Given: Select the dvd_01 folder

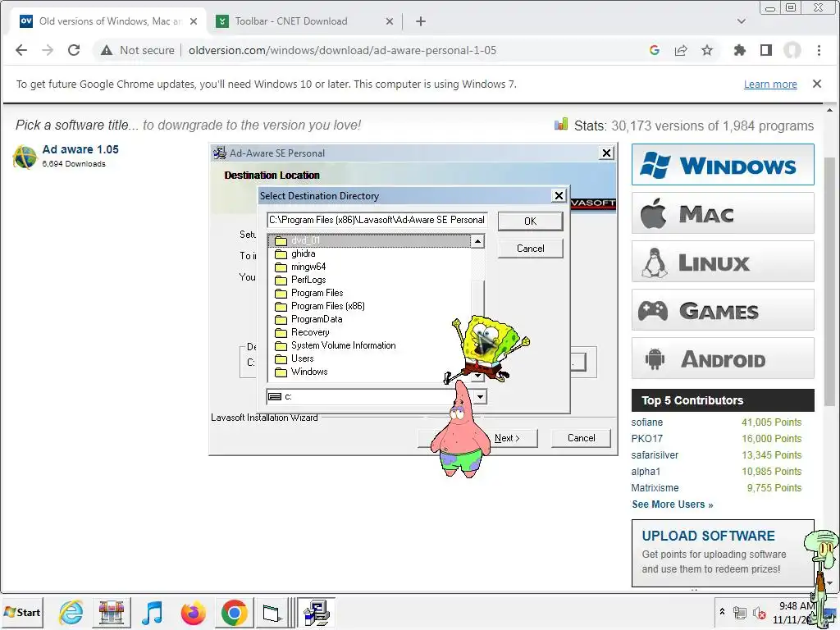Looking at the screenshot, I should pyautogui.click(x=370, y=241).
